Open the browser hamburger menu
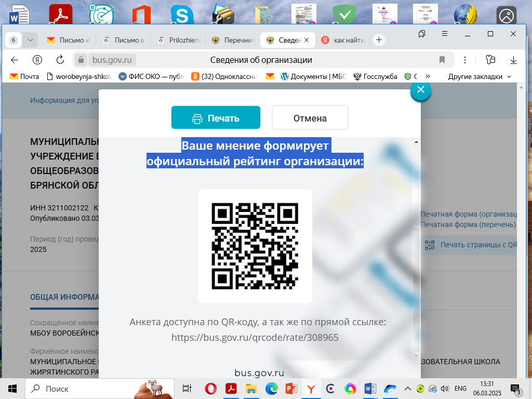Image resolution: width=532 pixels, height=399 pixels. 445,34
